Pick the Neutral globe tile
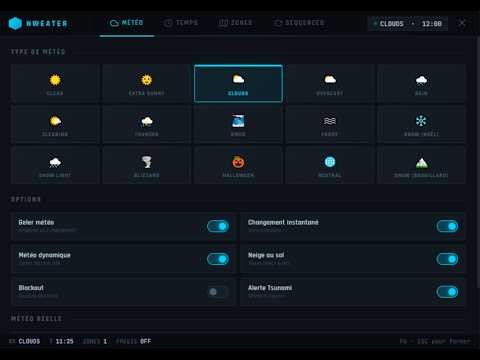Image resolution: width=480 pixels, height=360 pixels. pyautogui.click(x=330, y=165)
